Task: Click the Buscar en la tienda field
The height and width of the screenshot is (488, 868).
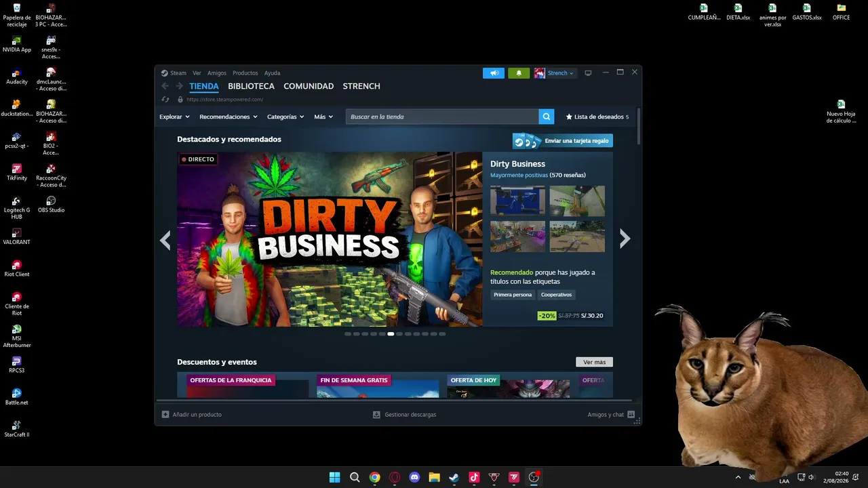Action: [442, 117]
